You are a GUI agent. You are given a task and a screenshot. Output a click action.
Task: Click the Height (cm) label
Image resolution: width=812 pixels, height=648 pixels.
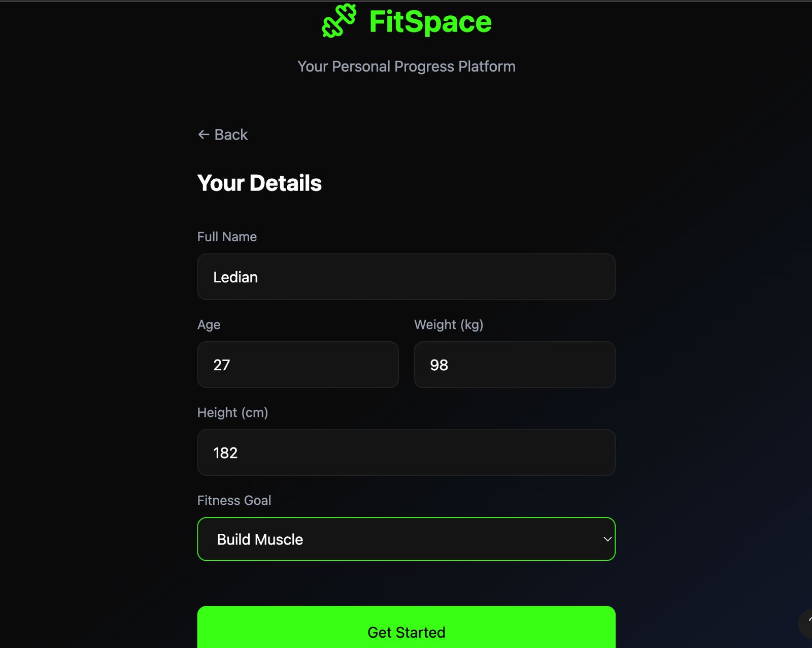pos(232,412)
